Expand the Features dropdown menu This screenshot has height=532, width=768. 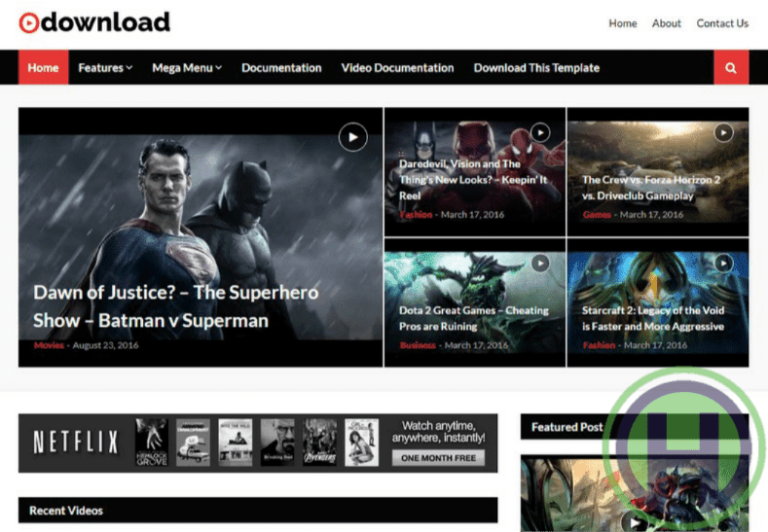105,67
